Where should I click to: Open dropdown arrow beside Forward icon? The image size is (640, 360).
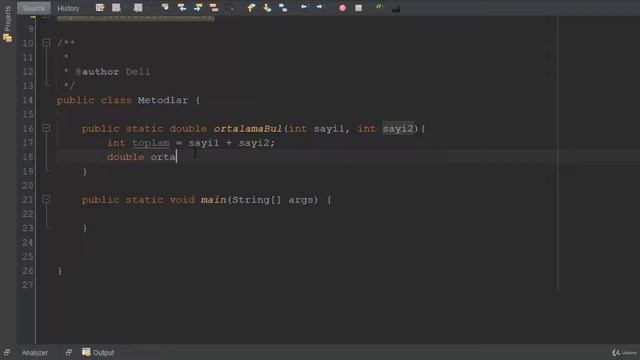tap(147, 8)
